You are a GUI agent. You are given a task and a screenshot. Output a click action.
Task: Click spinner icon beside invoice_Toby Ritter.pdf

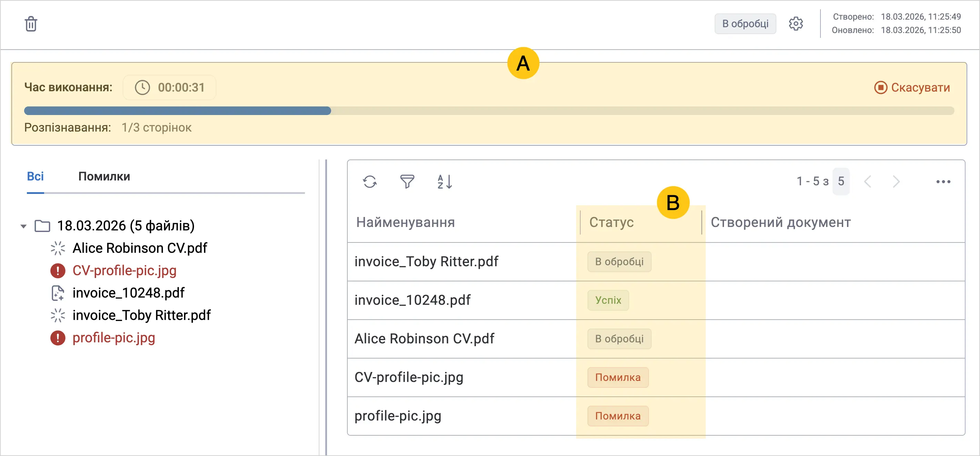click(58, 315)
